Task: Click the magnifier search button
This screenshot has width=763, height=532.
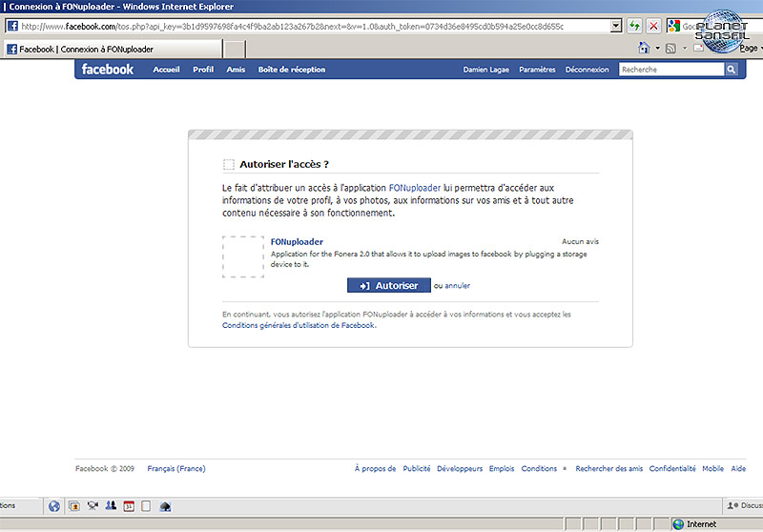Action: [x=732, y=70]
